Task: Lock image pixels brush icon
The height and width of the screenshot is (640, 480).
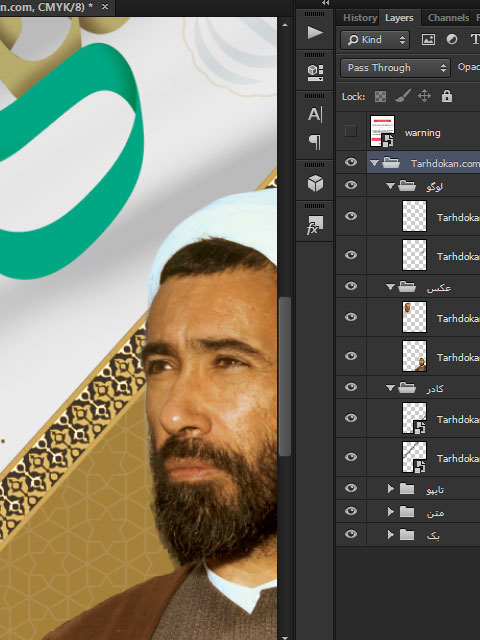Action: [x=402, y=97]
